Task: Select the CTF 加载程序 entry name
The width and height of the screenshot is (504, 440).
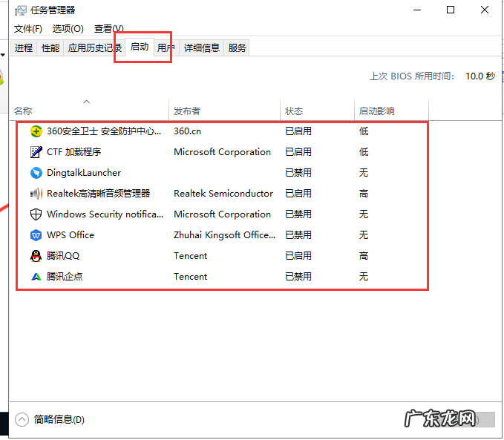Action: coord(74,152)
